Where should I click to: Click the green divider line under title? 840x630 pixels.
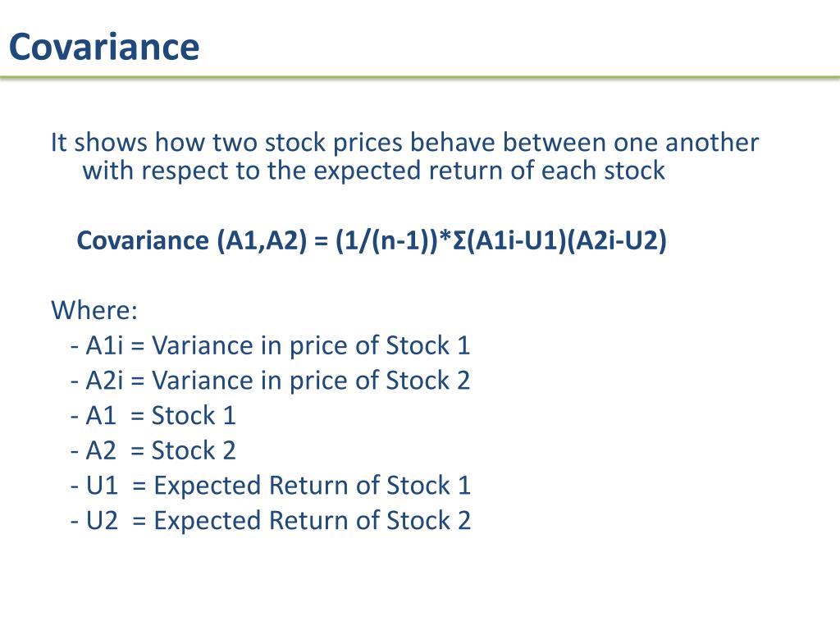[420, 78]
